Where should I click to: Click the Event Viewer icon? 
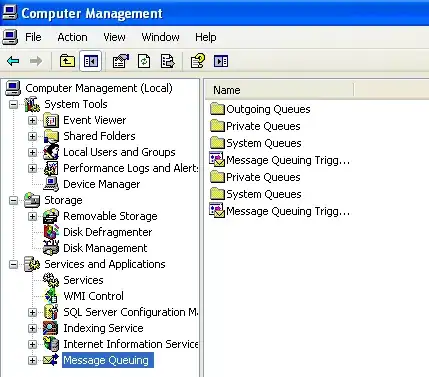click(51, 120)
